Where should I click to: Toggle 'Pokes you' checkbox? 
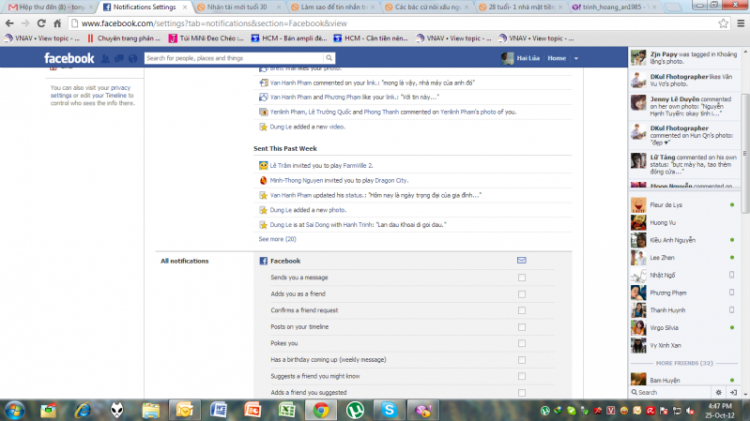point(522,343)
